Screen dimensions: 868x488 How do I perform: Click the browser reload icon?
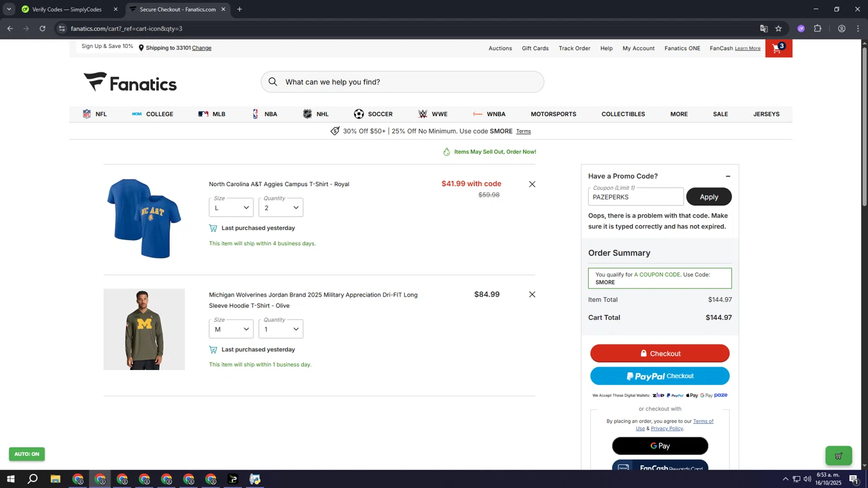click(x=42, y=28)
